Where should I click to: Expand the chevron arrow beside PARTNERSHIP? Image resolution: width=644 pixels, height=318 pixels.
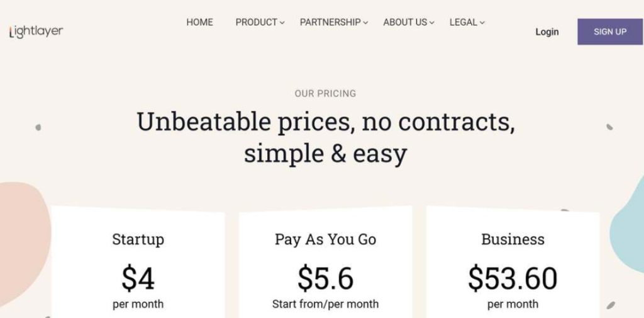[365, 23]
